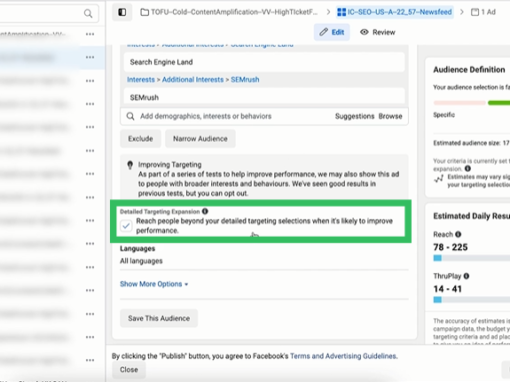Screen dimensions: 510x382
Task: Click the campaign folder icon in breadcrumb
Action: pyautogui.click(x=144, y=12)
